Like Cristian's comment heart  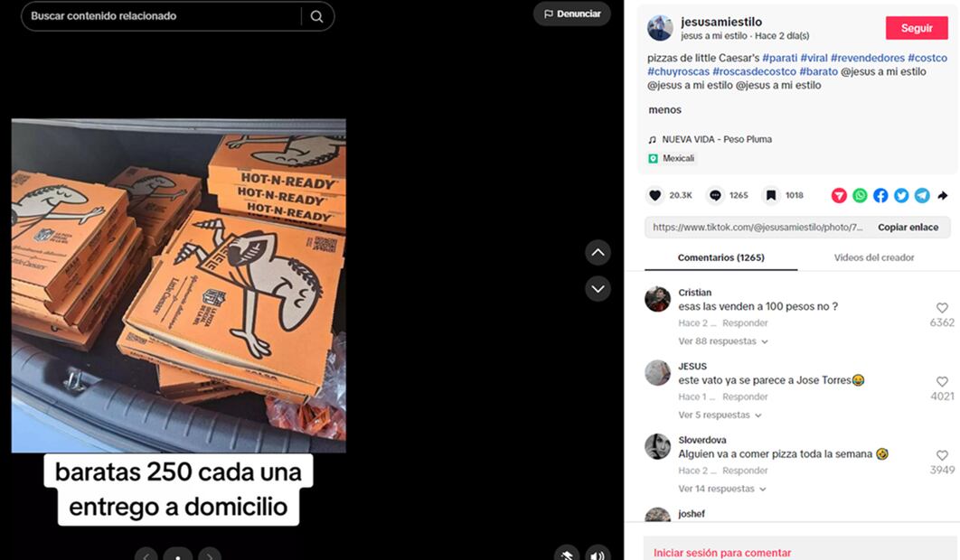942,308
